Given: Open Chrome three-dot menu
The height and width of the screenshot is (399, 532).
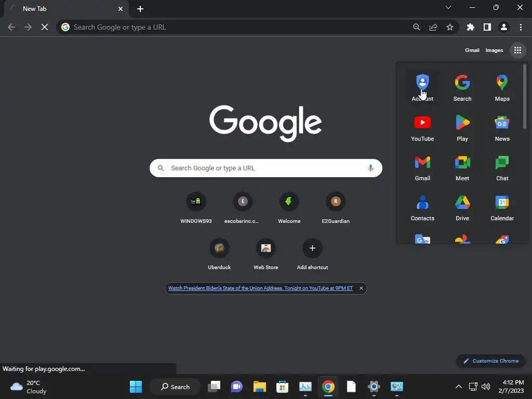Looking at the screenshot, I should pos(521,27).
